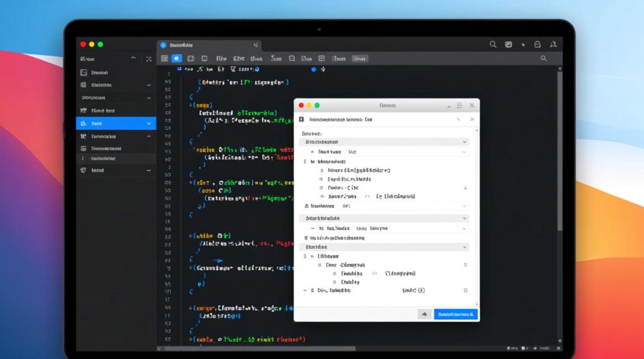The height and width of the screenshot is (359, 644).
Task: Click the gray arrow button beside the blue dialog button
Action: (424, 314)
